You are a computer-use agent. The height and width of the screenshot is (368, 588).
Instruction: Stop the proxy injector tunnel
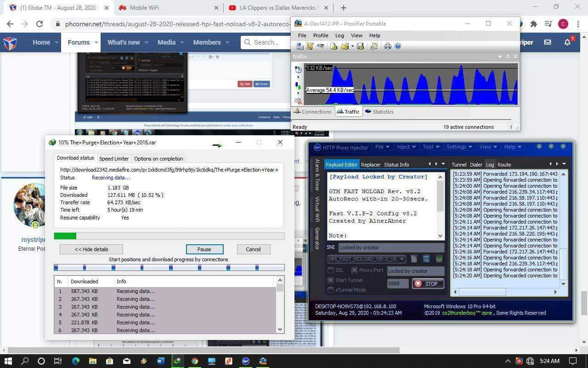tap(428, 284)
